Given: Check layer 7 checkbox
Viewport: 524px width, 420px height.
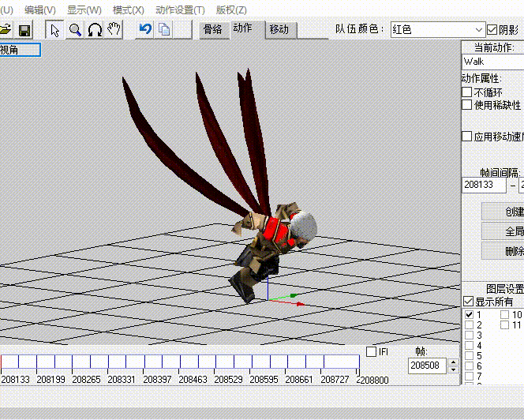Looking at the screenshot, I should pyautogui.click(x=470, y=377).
